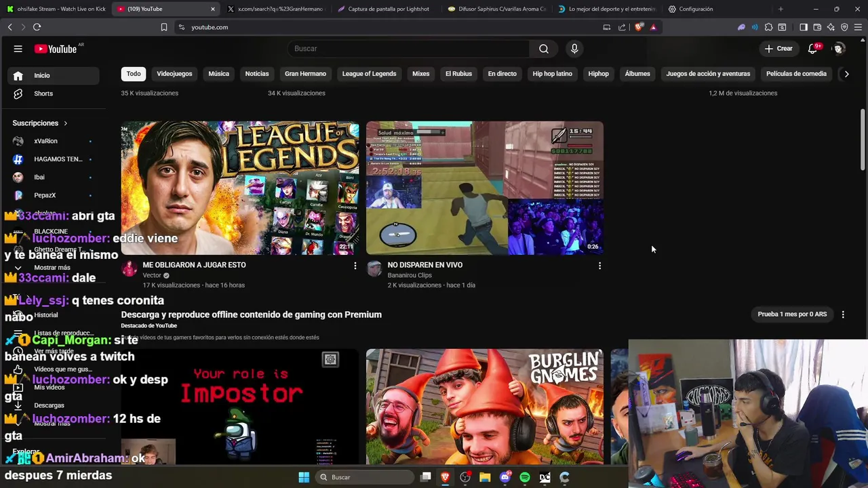This screenshot has width=868, height=488.
Task: Open options for ME OBLIGARON A JUGAR ESTO
Action: tap(355, 266)
